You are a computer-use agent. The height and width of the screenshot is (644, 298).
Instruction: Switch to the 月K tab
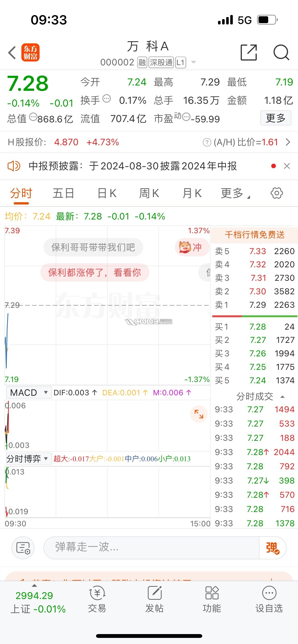[192, 193]
